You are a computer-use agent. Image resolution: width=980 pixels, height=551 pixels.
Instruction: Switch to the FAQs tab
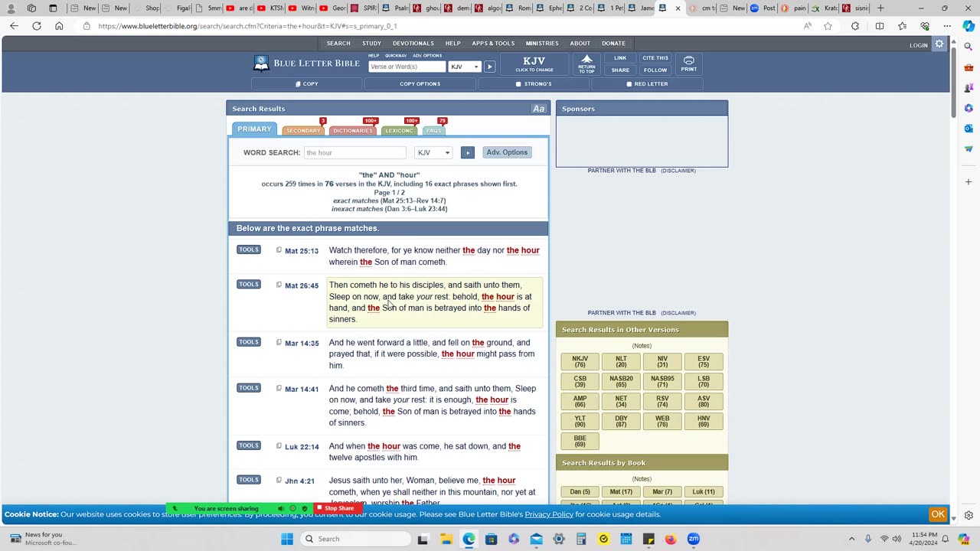coord(434,130)
